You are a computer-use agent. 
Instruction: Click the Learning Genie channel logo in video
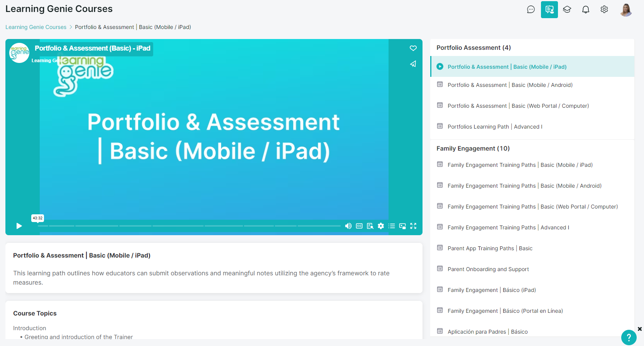coord(19,53)
